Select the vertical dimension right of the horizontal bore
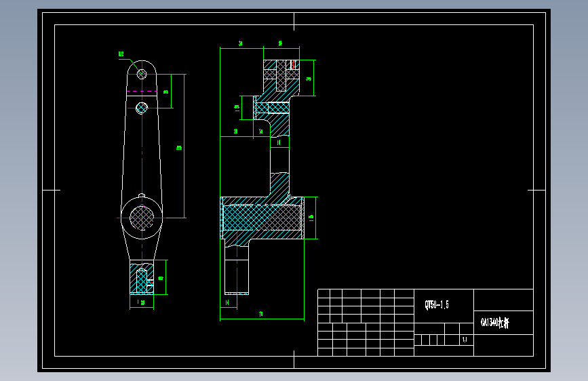 tap(311, 218)
